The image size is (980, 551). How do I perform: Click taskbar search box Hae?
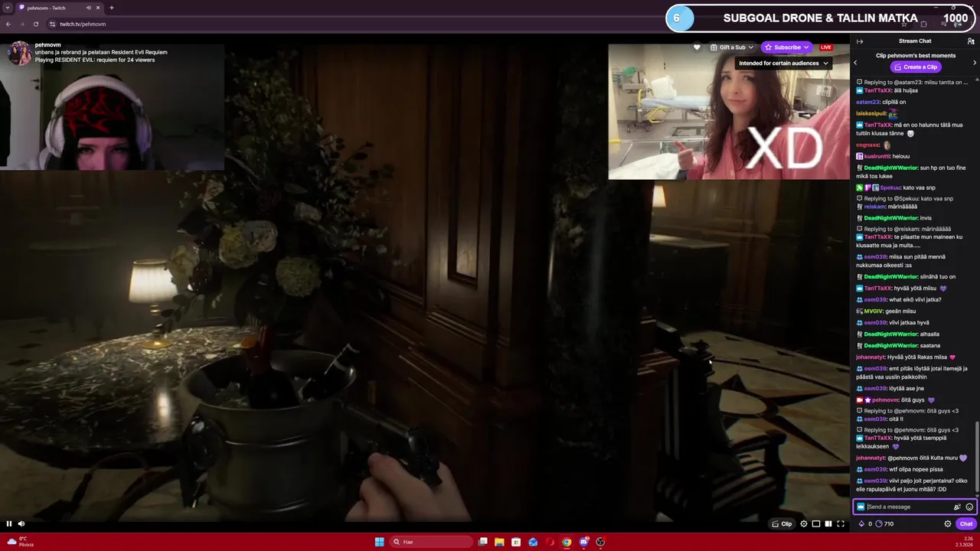pyautogui.click(x=430, y=542)
